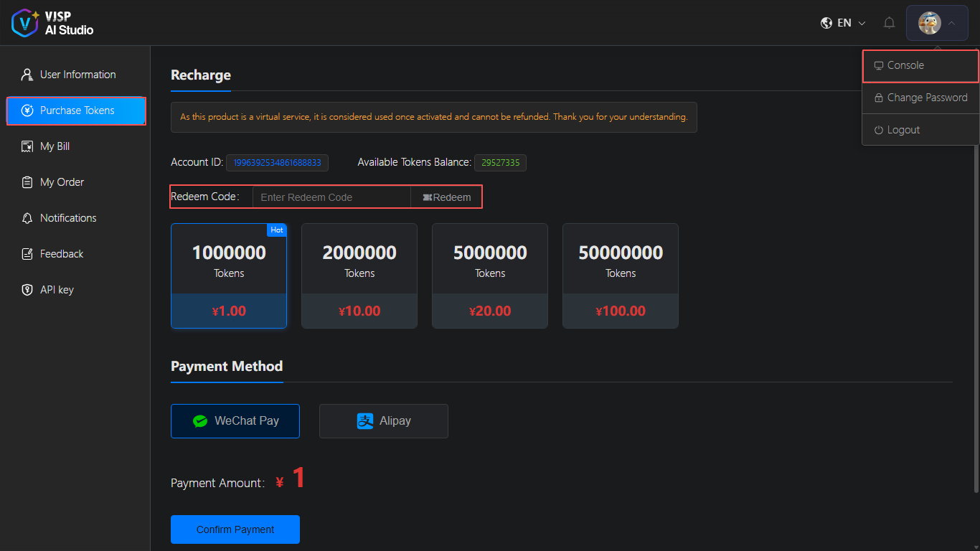Open Notifications in the sidebar

coord(68,217)
